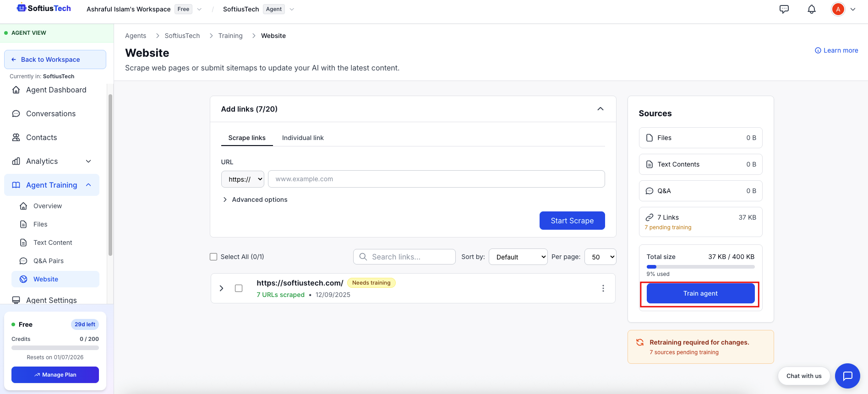Expand the softiustech.com link row
The width and height of the screenshot is (868, 394).
point(222,288)
